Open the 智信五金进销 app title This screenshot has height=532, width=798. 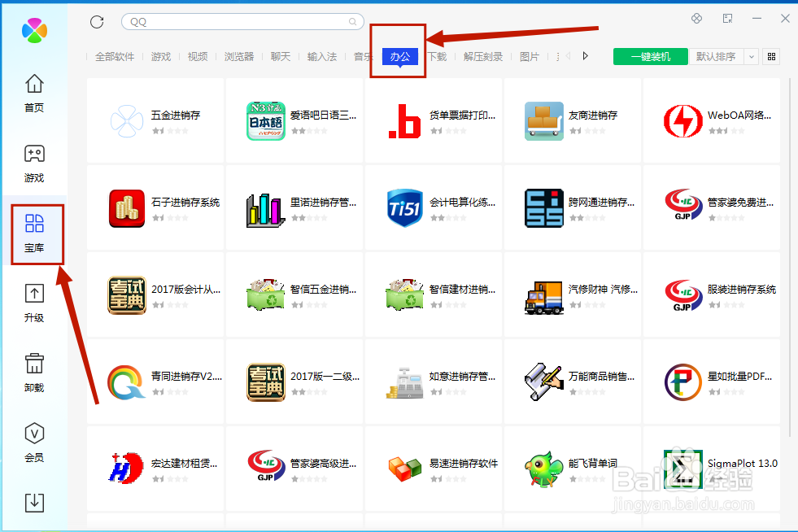[323, 289]
